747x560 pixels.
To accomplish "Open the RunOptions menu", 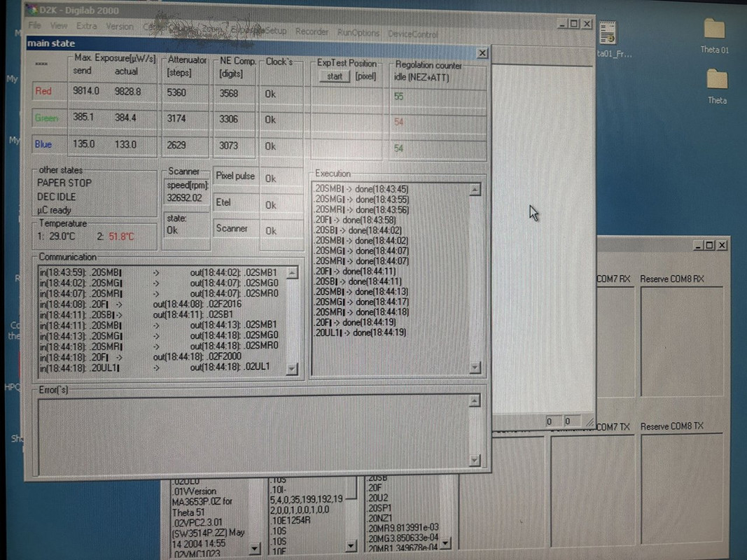I will 358,33.
